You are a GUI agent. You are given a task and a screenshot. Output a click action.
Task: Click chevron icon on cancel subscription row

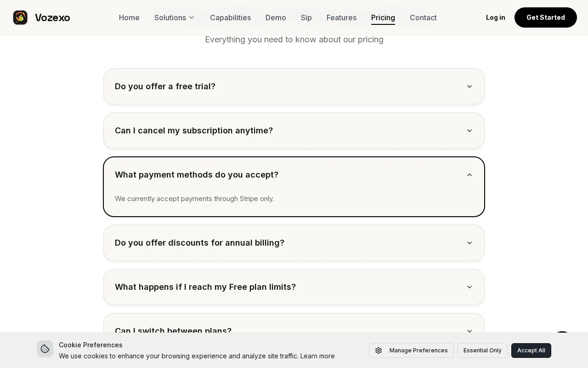[x=469, y=131]
